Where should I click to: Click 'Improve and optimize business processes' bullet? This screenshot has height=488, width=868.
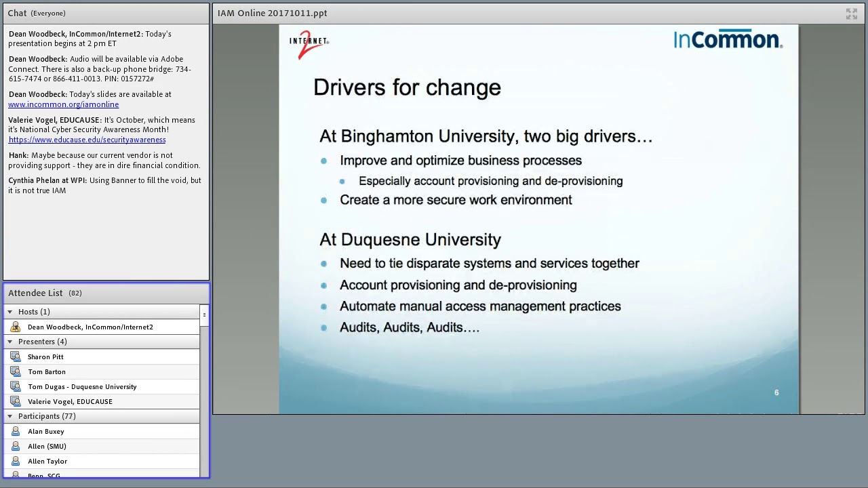point(460,161)
